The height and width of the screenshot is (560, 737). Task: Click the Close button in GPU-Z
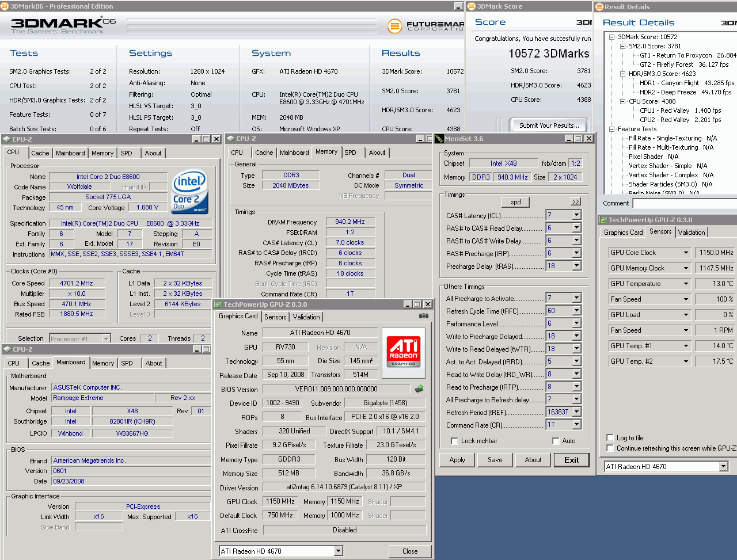410,551
